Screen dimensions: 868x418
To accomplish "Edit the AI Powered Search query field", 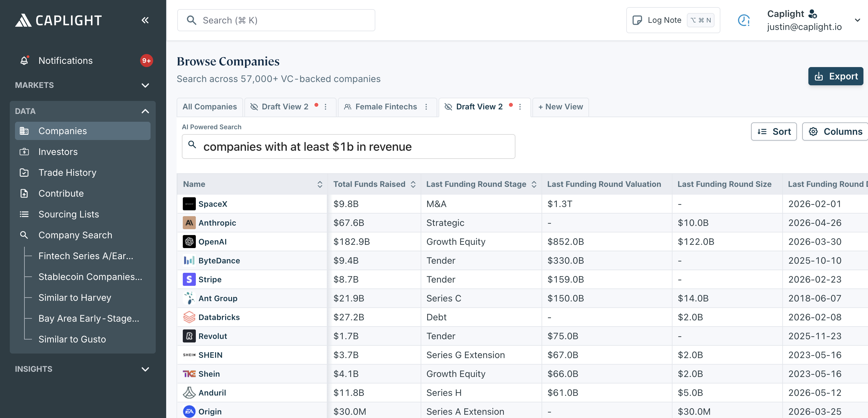I will point(348,147).
